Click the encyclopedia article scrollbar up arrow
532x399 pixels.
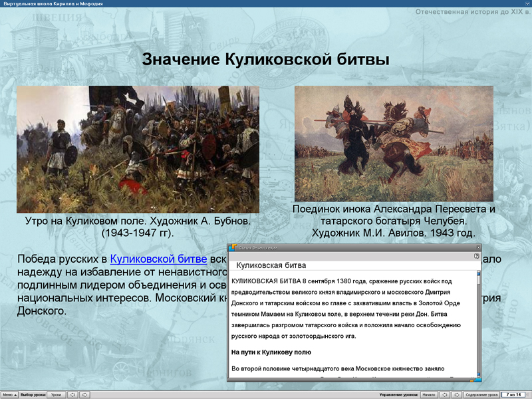pyautogui.click(x=479, y=273)
